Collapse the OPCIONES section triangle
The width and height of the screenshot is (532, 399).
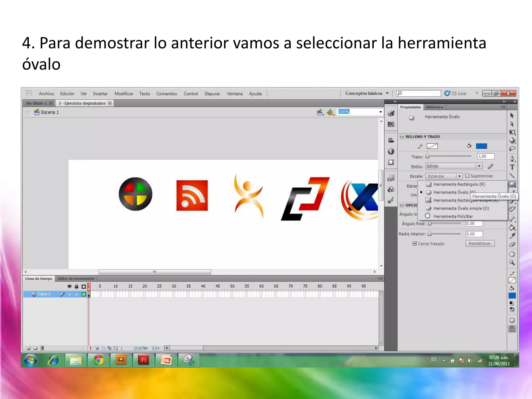pos(402,205)
